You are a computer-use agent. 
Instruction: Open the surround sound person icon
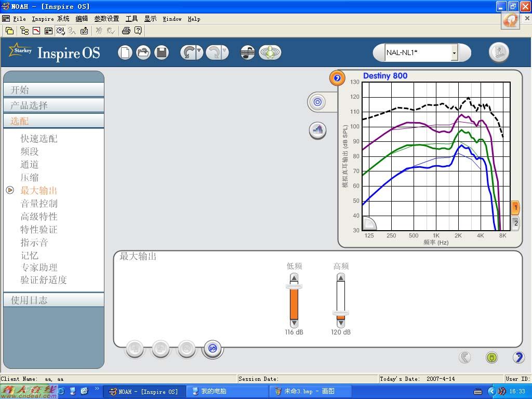click(x=270, y=53)
